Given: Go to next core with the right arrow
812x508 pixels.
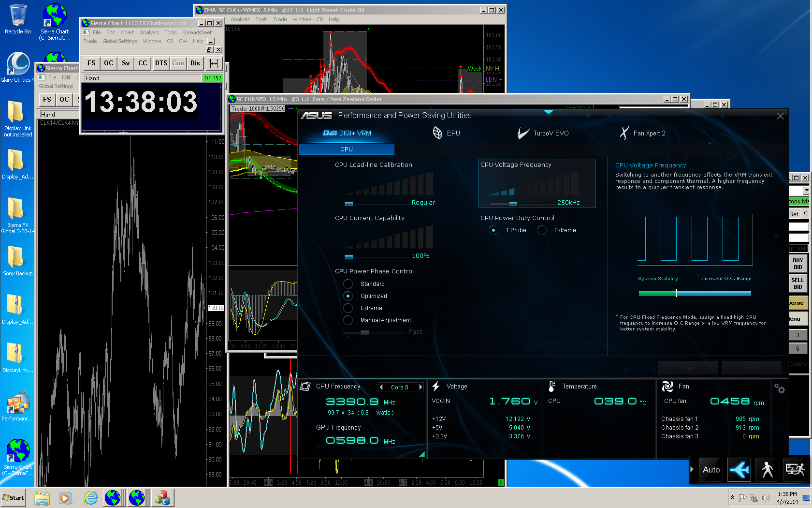Looking at the screenshot, I should pos(420,387).
